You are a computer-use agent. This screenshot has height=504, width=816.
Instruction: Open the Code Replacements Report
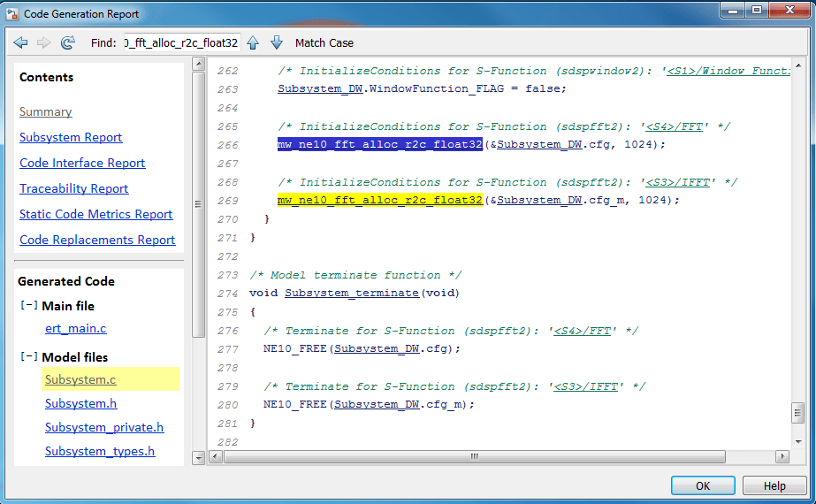pyautogui.click(x=97, y=240)
